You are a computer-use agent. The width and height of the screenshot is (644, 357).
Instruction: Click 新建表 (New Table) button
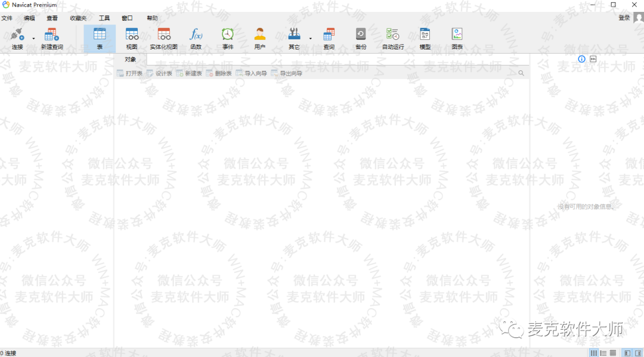pos(189,73)
